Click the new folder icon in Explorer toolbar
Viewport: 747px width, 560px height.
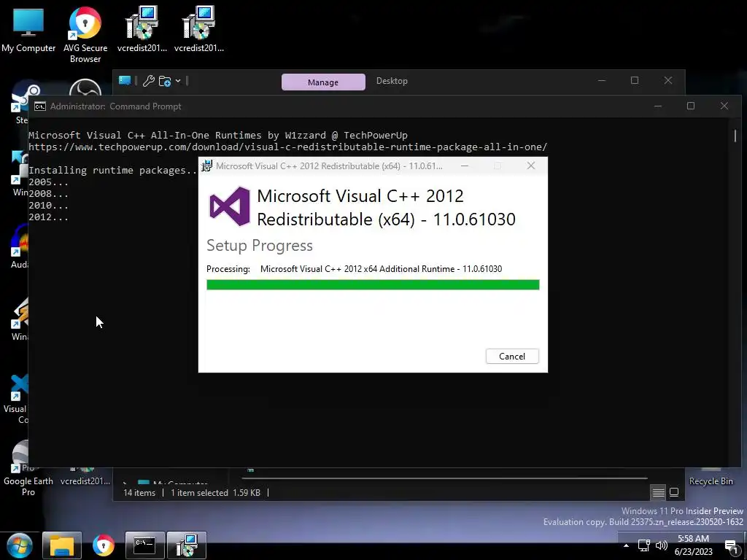[x=165, y=81]
